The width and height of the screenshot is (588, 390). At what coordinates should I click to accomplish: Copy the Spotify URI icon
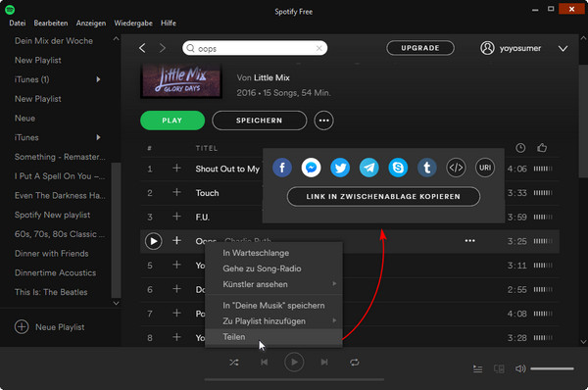(x=485, y=168)
